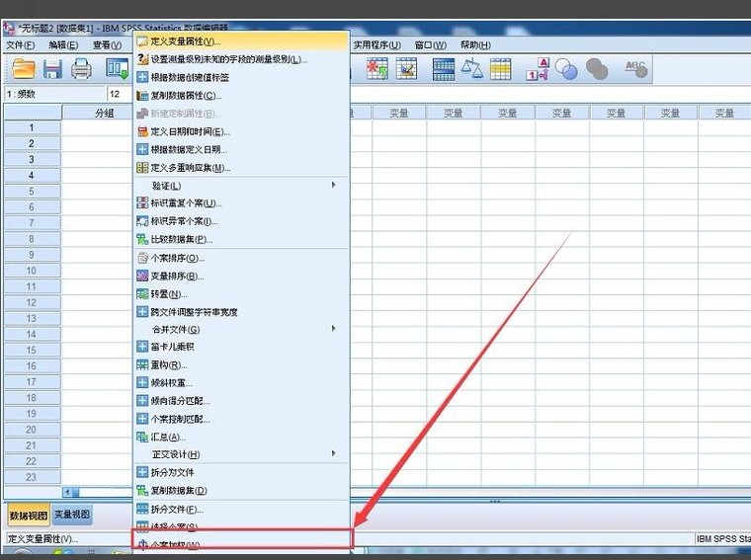
Task: Click the Spell Check ABC icon
Action: pos(635,68)
